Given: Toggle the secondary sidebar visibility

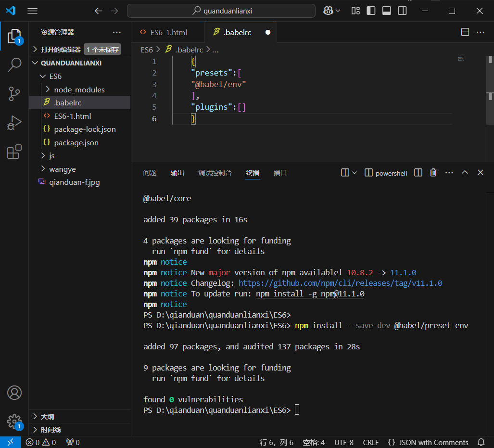Looking at the screenshot, I should (x=402, y=11).
